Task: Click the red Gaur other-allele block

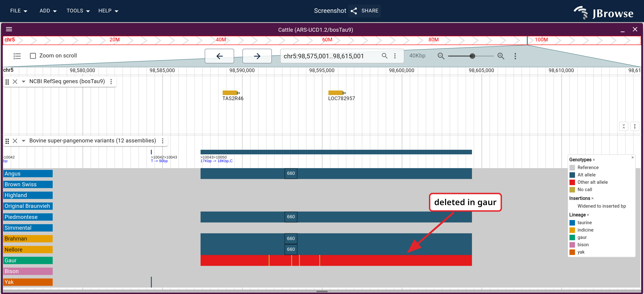Action: [x=336, y=260]
